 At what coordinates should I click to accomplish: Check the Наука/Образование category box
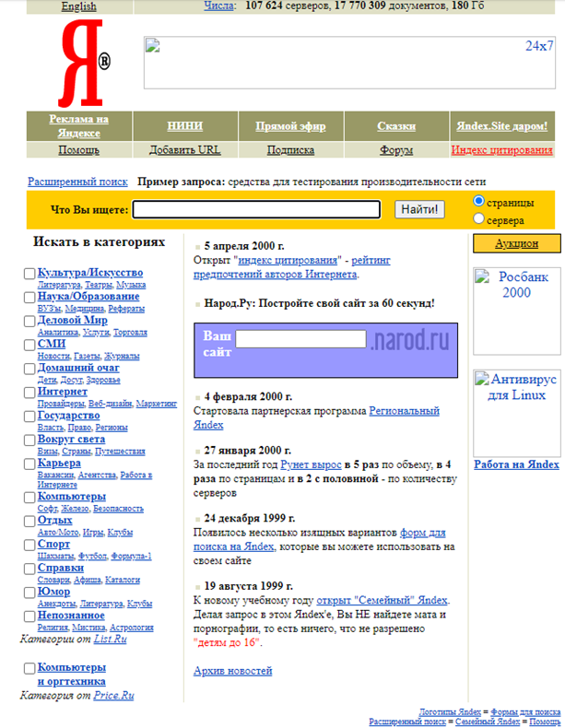[29, 297]
